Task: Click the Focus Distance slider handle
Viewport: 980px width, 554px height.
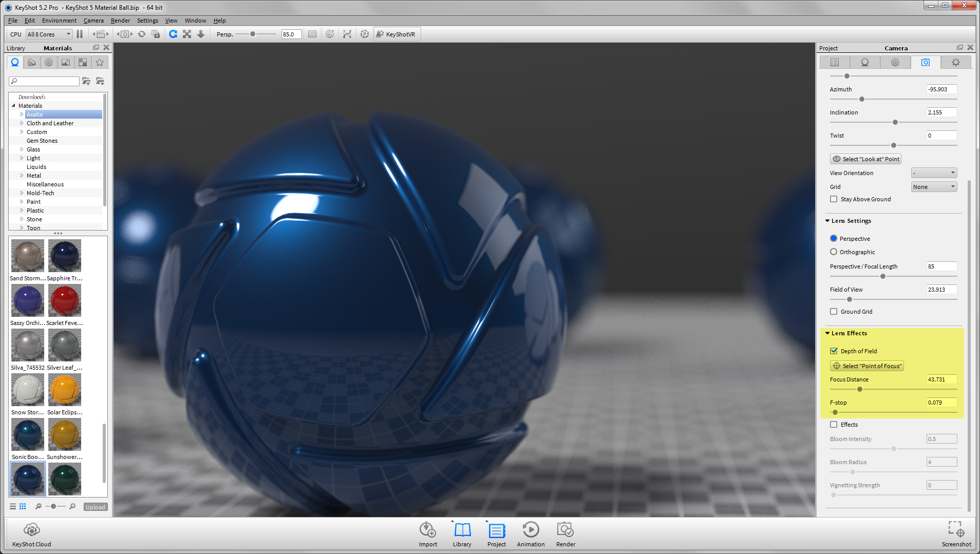Action: point(860,389)
